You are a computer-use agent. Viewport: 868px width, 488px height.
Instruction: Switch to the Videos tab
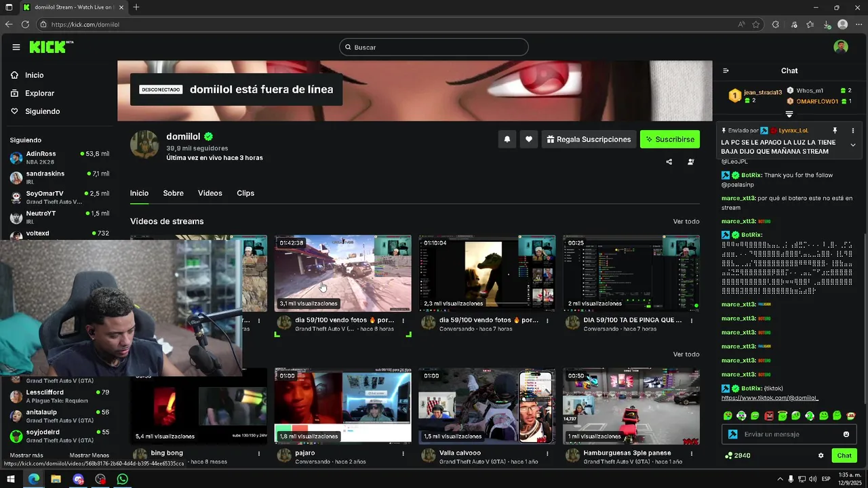coord(210,193)
